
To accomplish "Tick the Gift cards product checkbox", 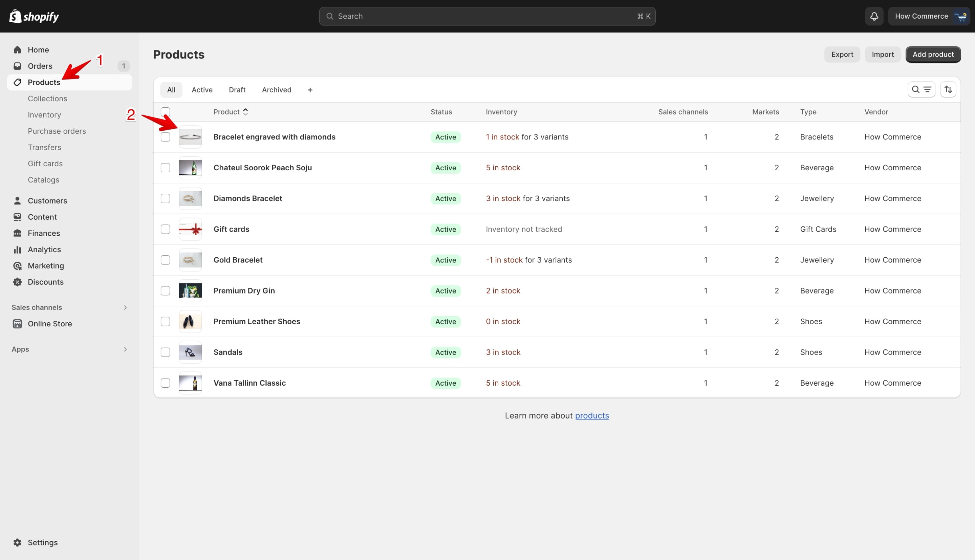I will tap(165, 229).
